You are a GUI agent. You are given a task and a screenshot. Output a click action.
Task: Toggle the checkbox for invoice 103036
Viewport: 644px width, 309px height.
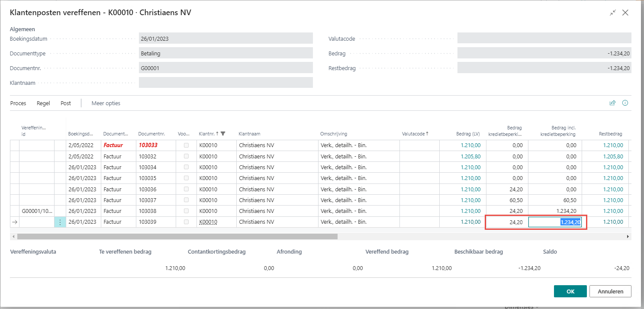(187, 189)
